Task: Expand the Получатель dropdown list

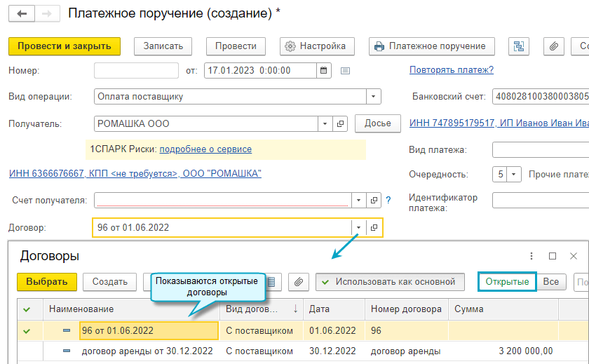Action: pos(325,123)
